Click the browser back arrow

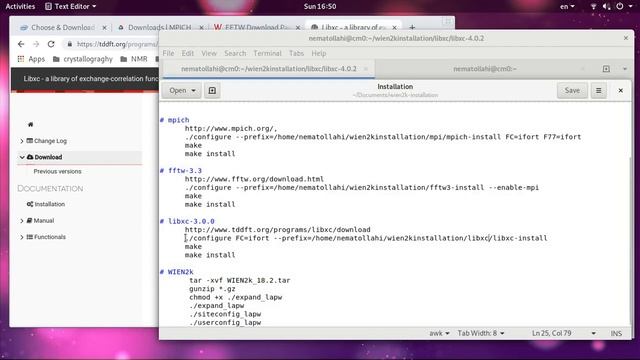coord(21,44)
